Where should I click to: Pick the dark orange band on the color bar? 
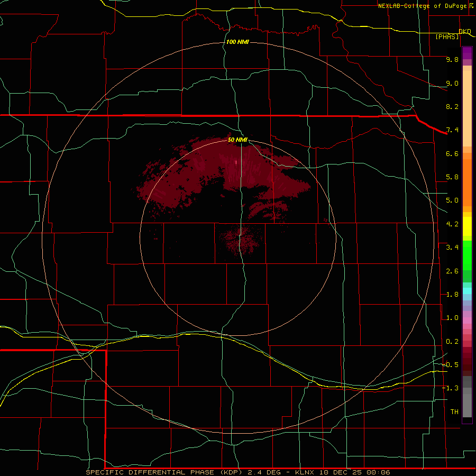[x=467, y=182]
